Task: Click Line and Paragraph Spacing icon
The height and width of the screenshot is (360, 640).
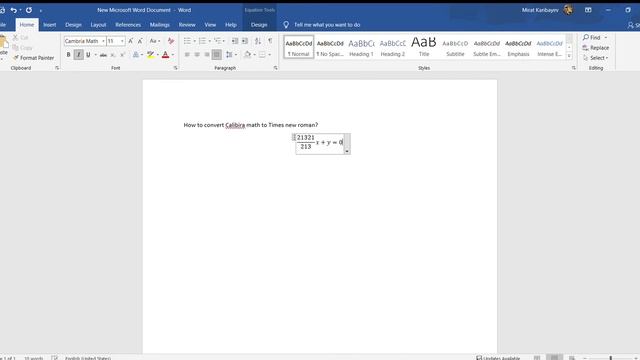Action: 229,55
